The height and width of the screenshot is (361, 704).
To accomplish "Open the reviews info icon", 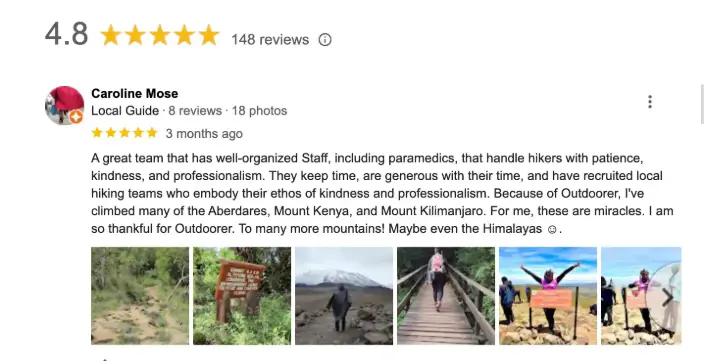I will (325, 40).
